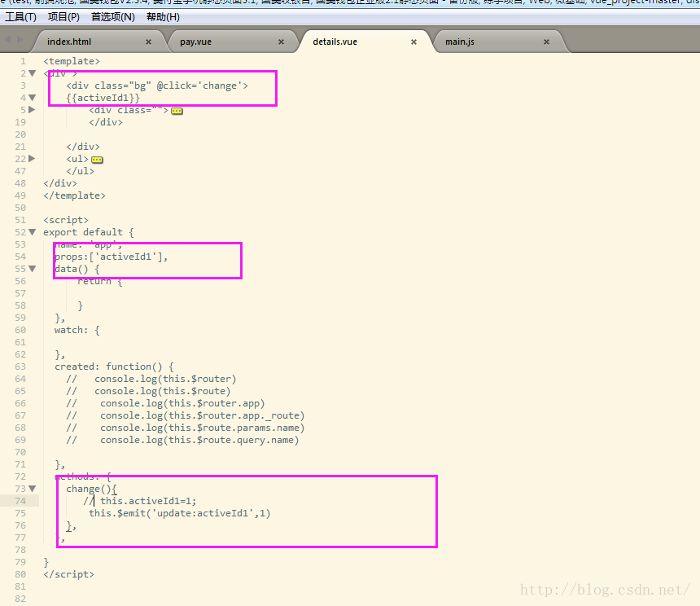Go to next tab with right arrow

tap(20, 39)
